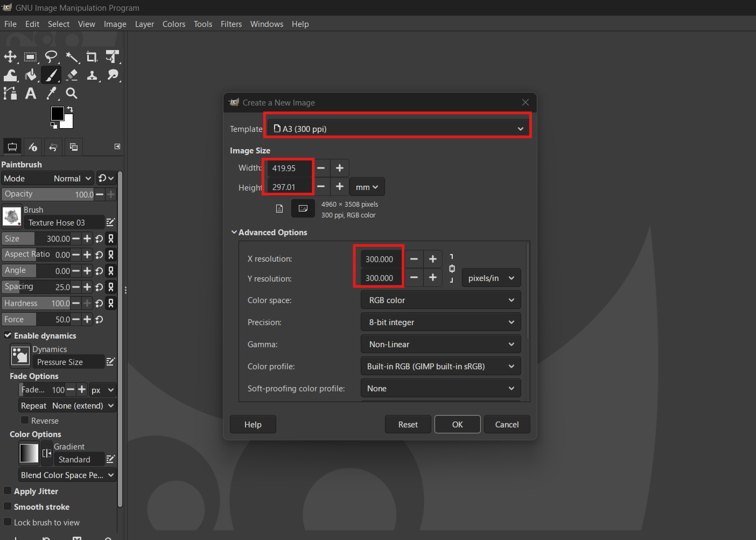Swap foreground and background colors

(69, 109)
